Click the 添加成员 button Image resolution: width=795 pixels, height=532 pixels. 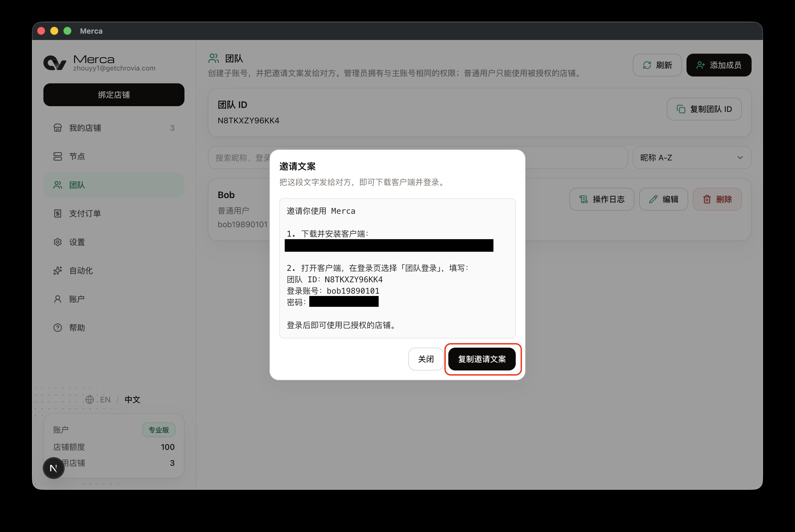719,65
